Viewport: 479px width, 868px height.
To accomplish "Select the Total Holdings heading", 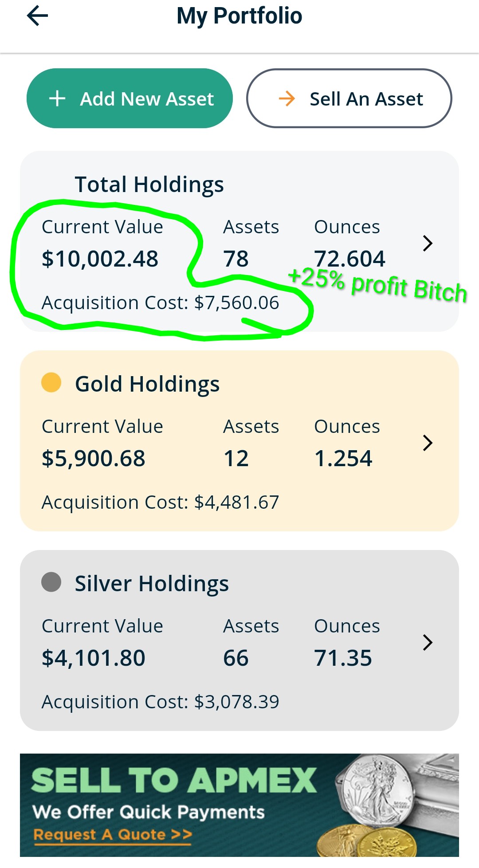I will point(149,185).
